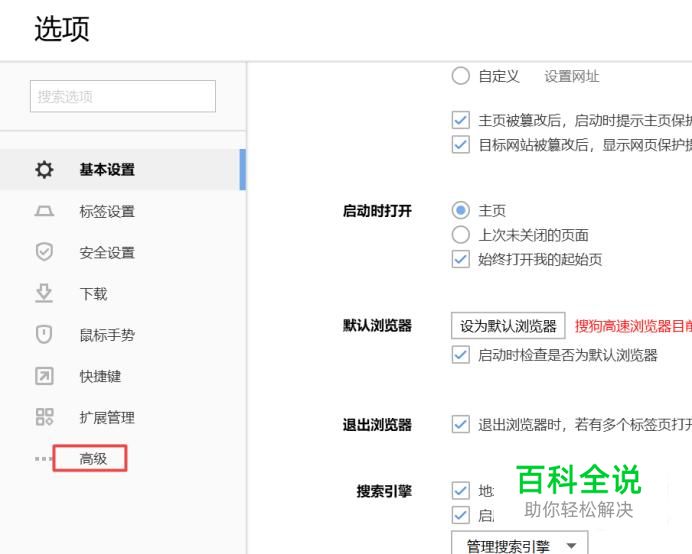The image size is (692, 554).
Task: Toggle the 地 search engine checkbox
Action: (x=460, y=490)
